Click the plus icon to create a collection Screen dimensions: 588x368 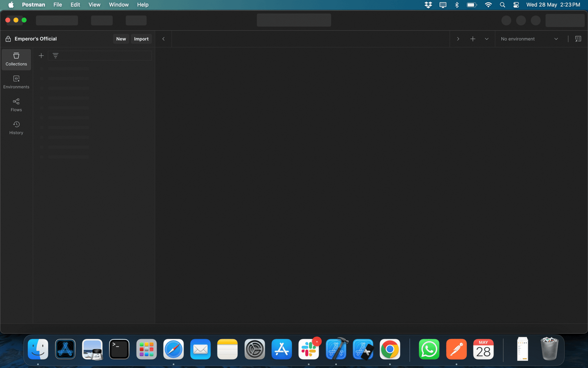coord(41,56)
